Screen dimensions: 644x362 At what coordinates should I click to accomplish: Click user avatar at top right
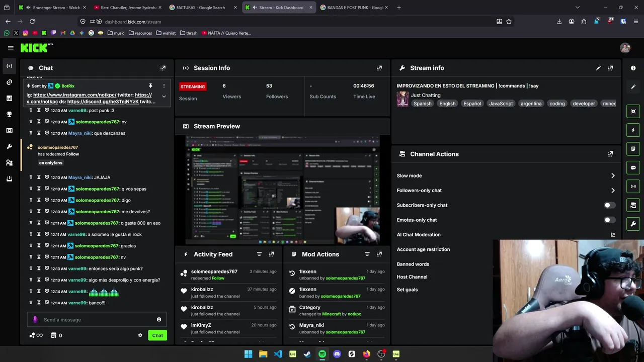tap(625, 48)
